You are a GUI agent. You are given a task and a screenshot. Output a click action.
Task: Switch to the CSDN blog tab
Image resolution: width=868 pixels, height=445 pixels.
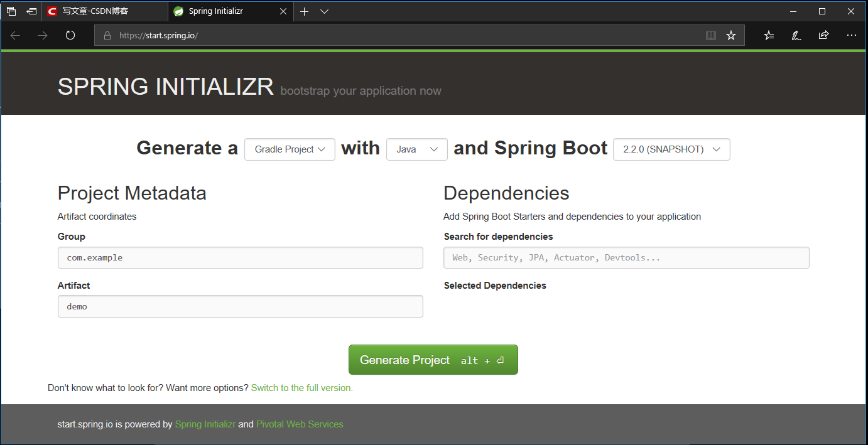tap(106, 11)
